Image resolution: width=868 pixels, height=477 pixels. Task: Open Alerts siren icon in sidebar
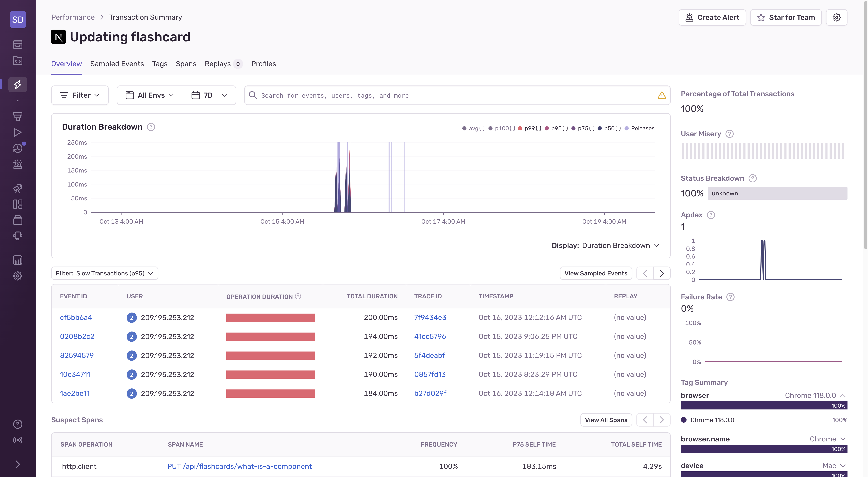[18, 164]
